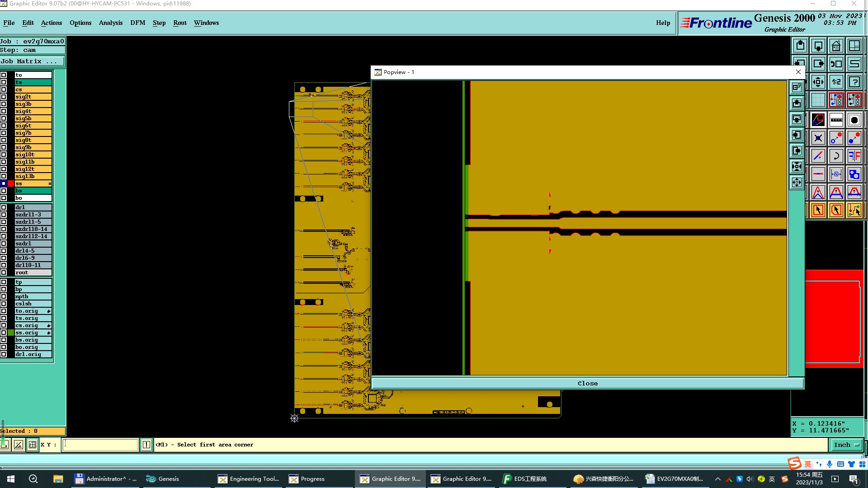The width and height of the screenshot is (868, 488).
Task: Click the Home view icon
Action: (x=836, y=46)
